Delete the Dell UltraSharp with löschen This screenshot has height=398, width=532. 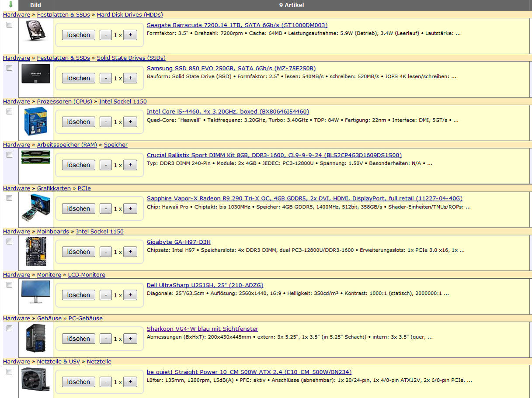pos(79,295)
